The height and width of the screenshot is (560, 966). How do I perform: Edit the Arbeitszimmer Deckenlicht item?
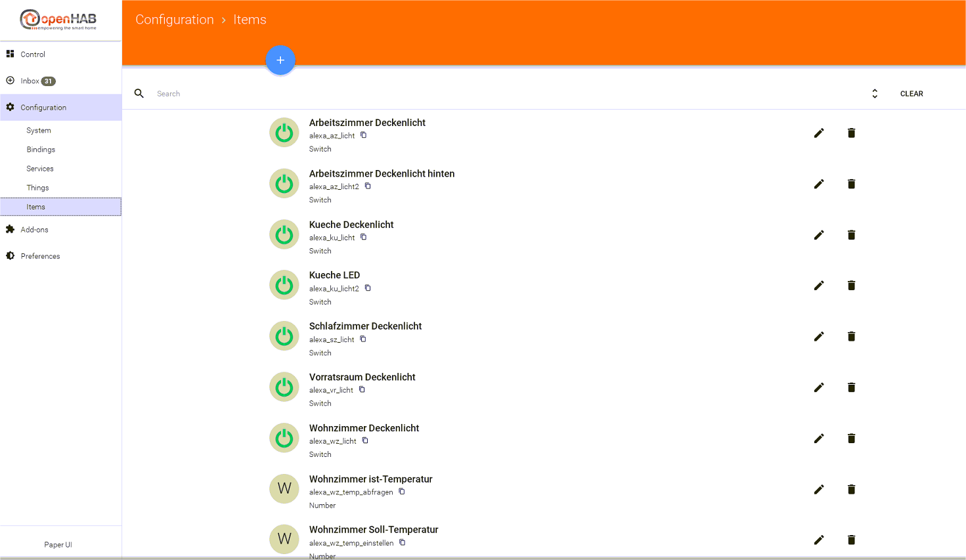point(819,133)
